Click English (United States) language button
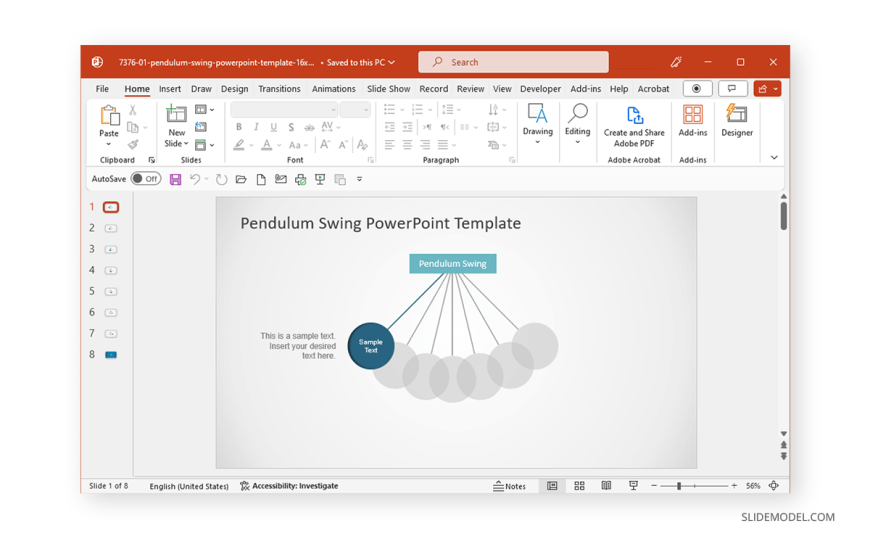 [189, 486]
